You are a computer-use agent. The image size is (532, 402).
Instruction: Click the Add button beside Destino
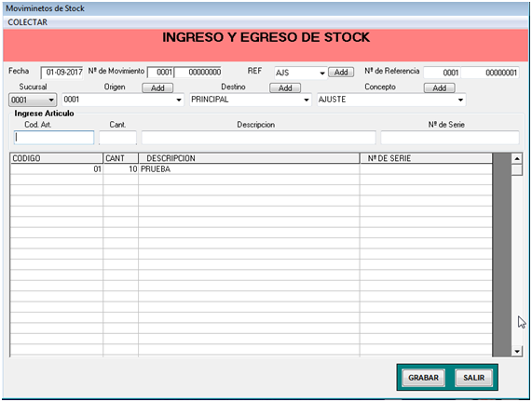pyautogui.click(x=285, y=87)
